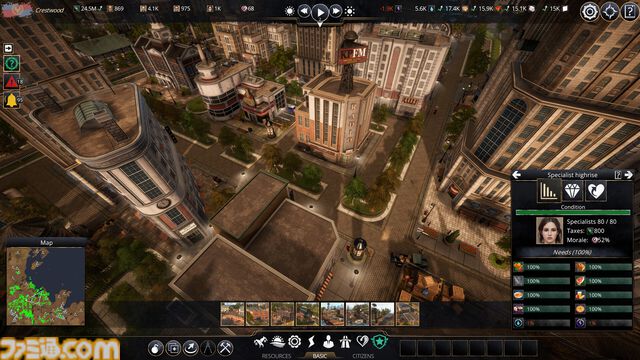640x360 pixels.
Task: Select the compass drafting tool
Action: (x=208, y=348)
